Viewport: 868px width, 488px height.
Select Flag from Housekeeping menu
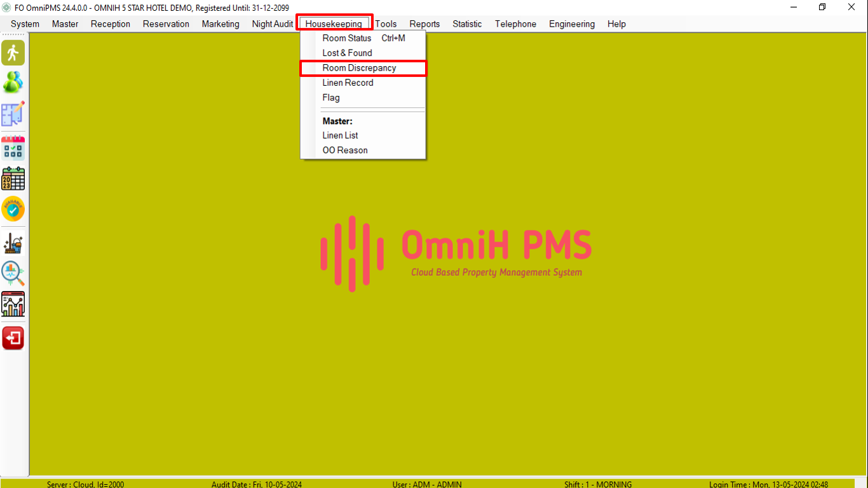pos(363,98)
